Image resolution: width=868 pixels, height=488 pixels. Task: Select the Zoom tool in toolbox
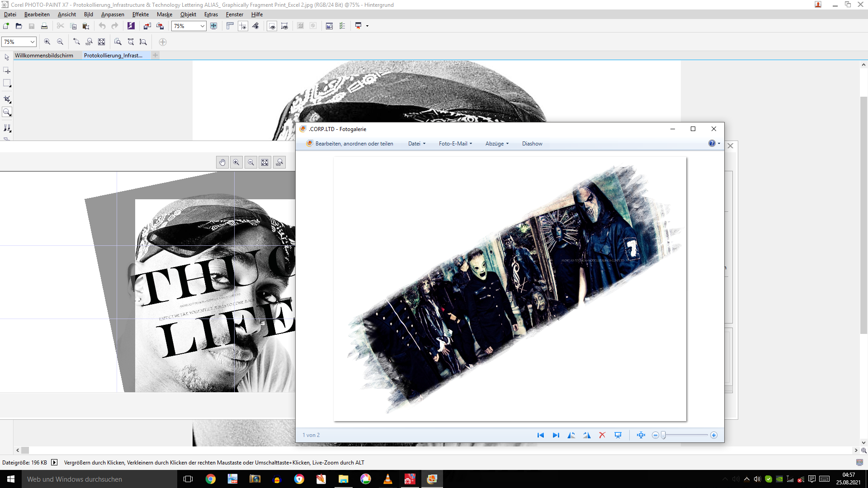[7, 112]
